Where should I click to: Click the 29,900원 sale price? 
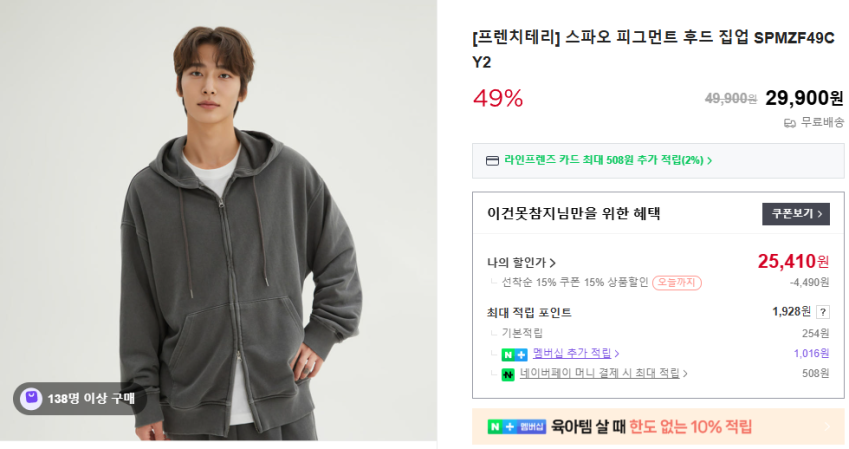[x=804, y=97]
